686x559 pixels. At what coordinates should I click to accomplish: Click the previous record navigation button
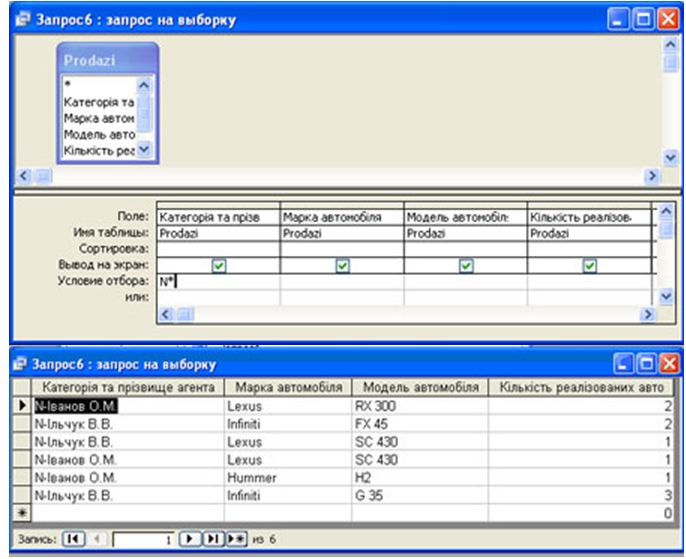click(x=97, y=539)
